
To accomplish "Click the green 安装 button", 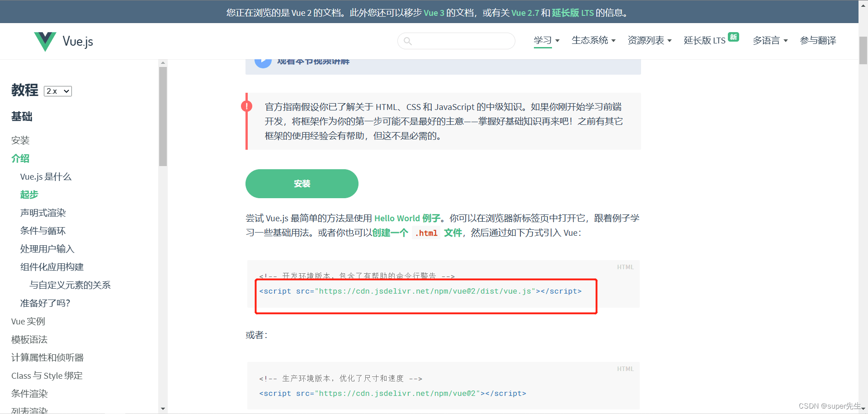I will [302, 184].
